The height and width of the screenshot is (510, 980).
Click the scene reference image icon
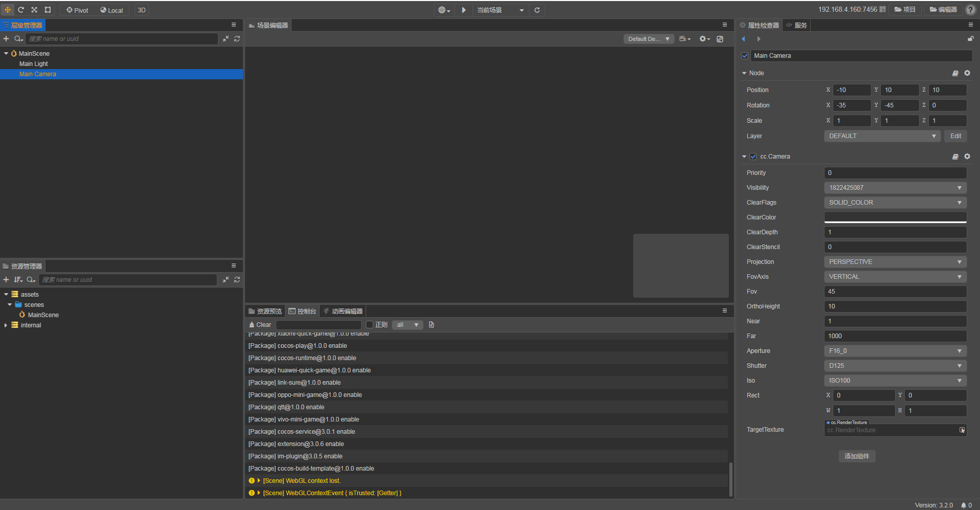tap(720, 39)
